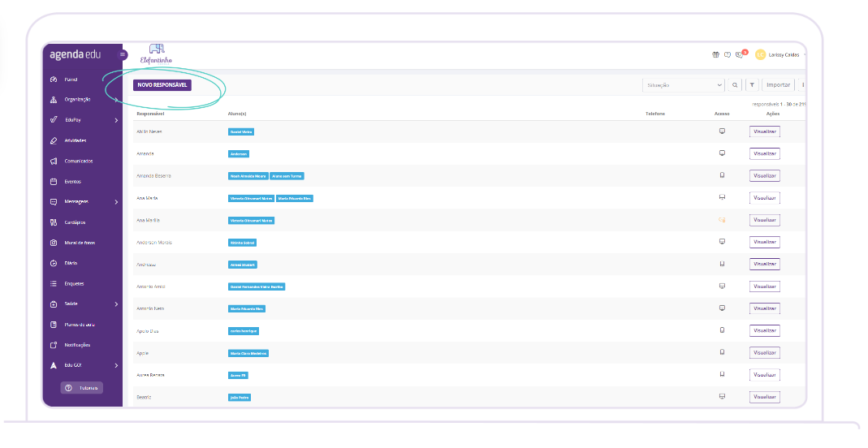The height and width of the screenshot is (448, 868).
Task: Click the Elefantinho school logo
Action: coord(156,54)
